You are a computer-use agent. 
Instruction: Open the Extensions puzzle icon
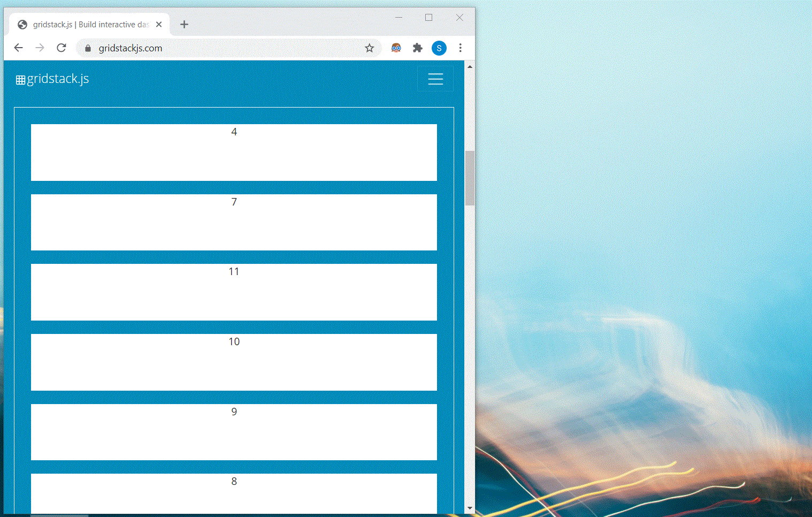tap(418, 48)
